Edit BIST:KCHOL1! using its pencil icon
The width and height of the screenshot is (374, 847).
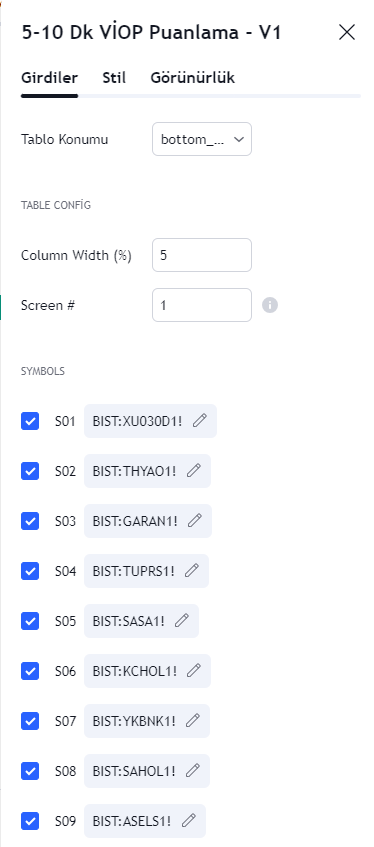click(x=194, y=670)
